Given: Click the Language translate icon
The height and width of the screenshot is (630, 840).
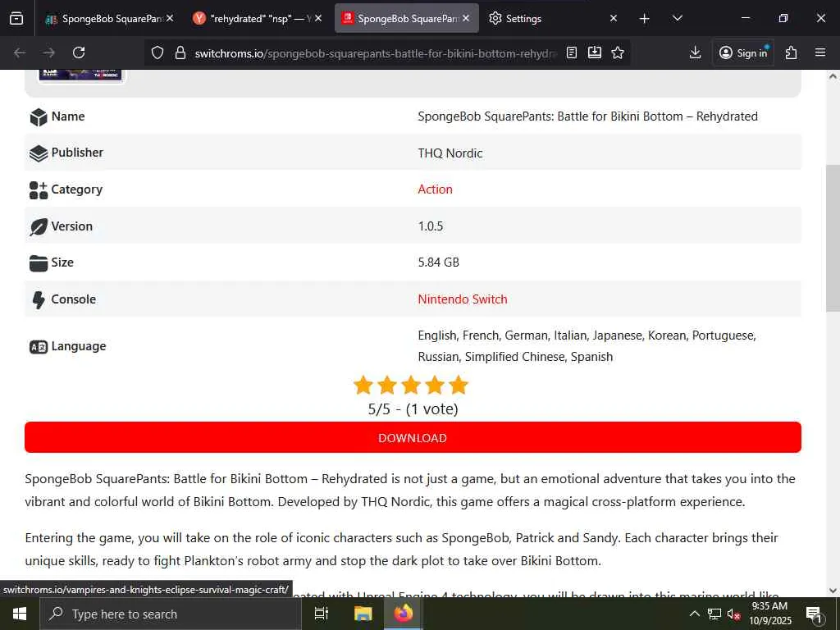Looking at the screenshot, I should pos(39,347).
